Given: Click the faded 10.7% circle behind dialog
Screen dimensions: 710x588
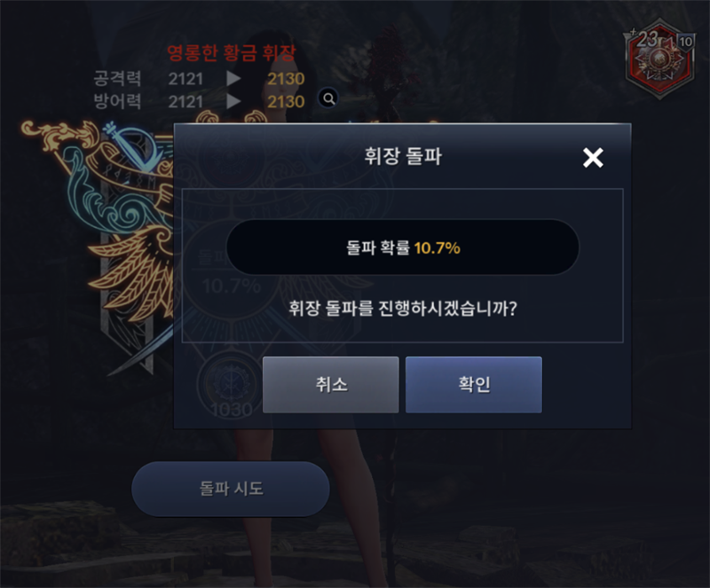Looking at the screenshot, I should 231,286.
